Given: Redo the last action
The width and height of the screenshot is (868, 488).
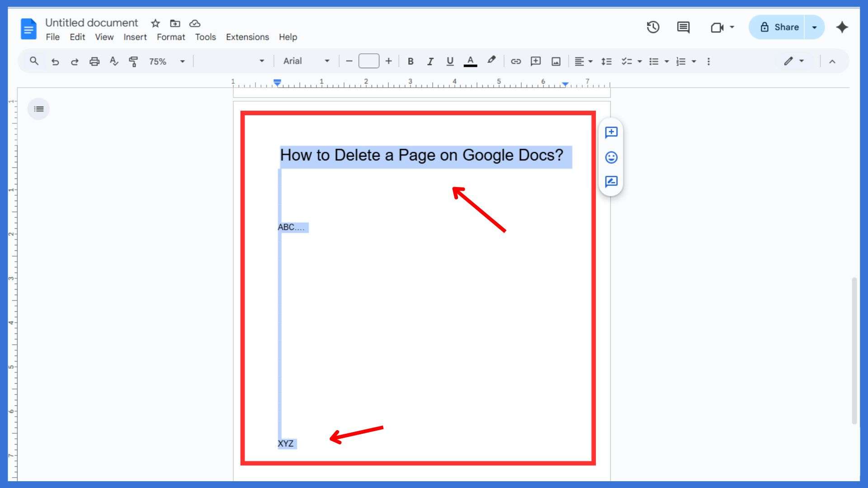Looking at the screenshot, I should [75, 61].
